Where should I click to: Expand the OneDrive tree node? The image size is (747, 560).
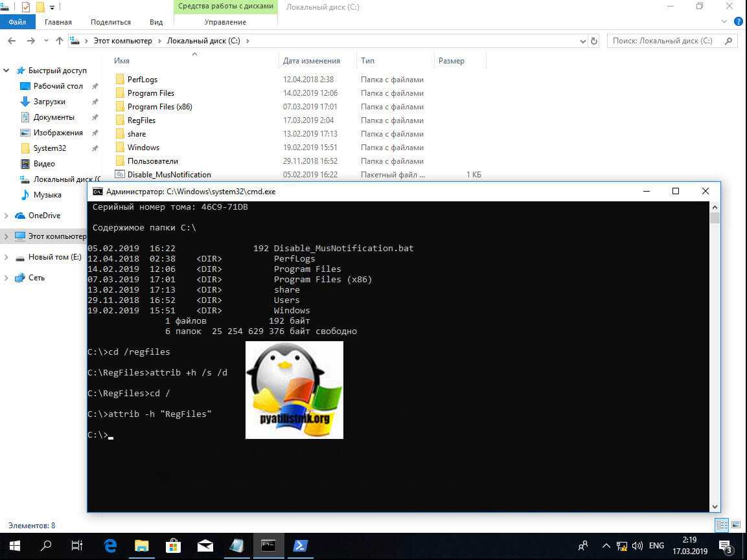coord(6,216)
